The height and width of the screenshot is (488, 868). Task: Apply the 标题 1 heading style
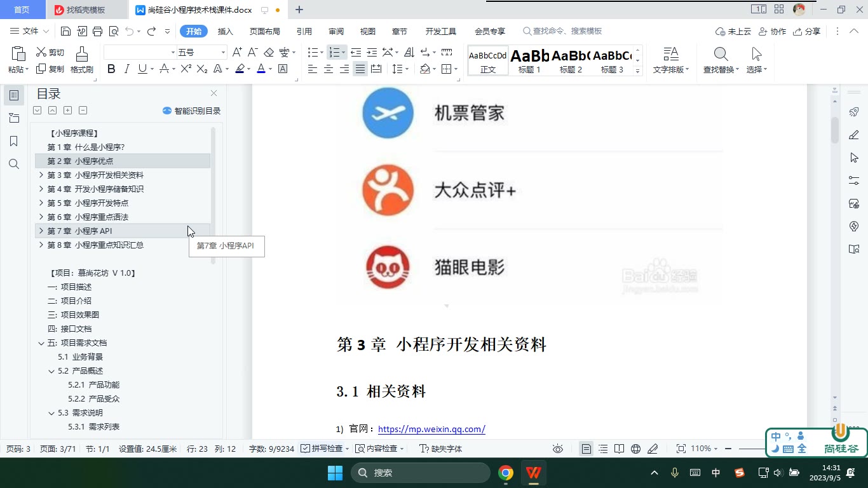(x=529, y=60)
